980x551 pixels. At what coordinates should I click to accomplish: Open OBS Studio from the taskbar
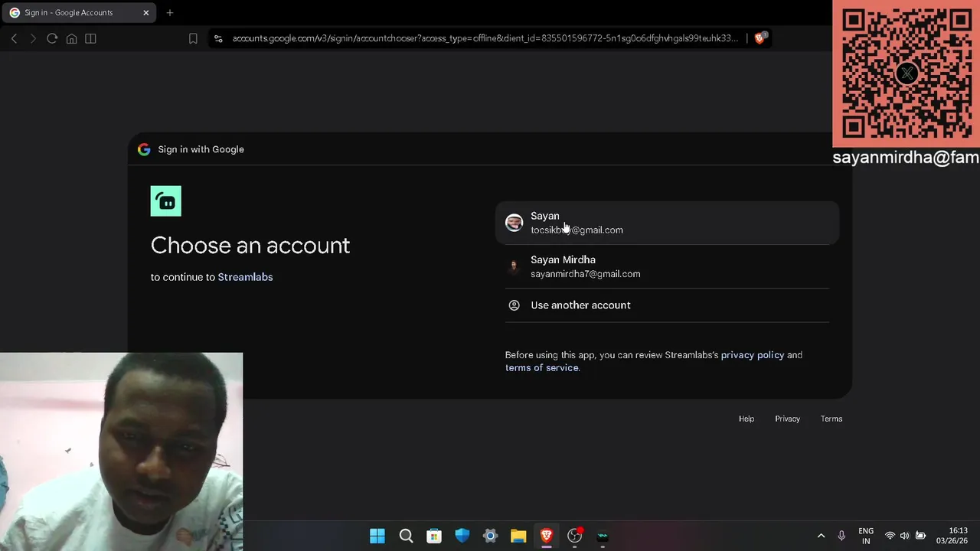tap(574, 536)
